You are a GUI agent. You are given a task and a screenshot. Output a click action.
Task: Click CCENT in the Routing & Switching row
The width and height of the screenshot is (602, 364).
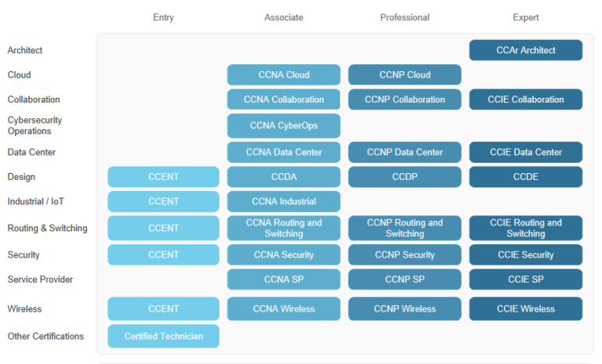pos(164,228)
